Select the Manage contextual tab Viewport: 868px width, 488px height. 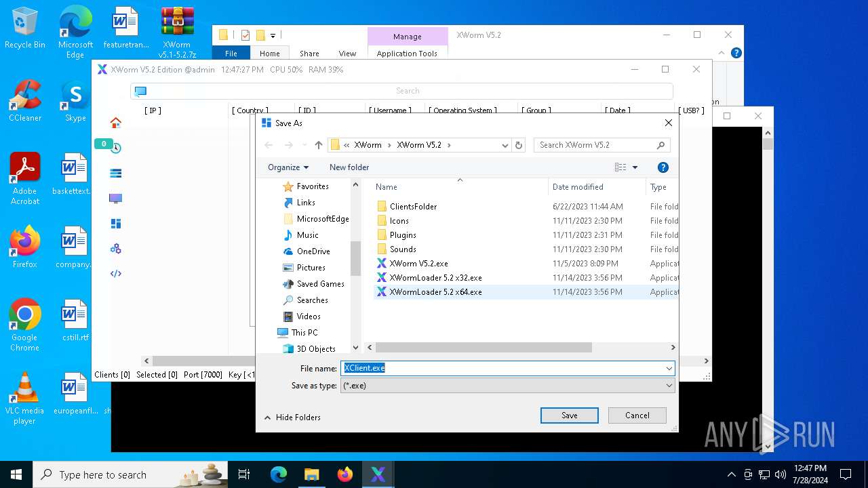point(408,37)
